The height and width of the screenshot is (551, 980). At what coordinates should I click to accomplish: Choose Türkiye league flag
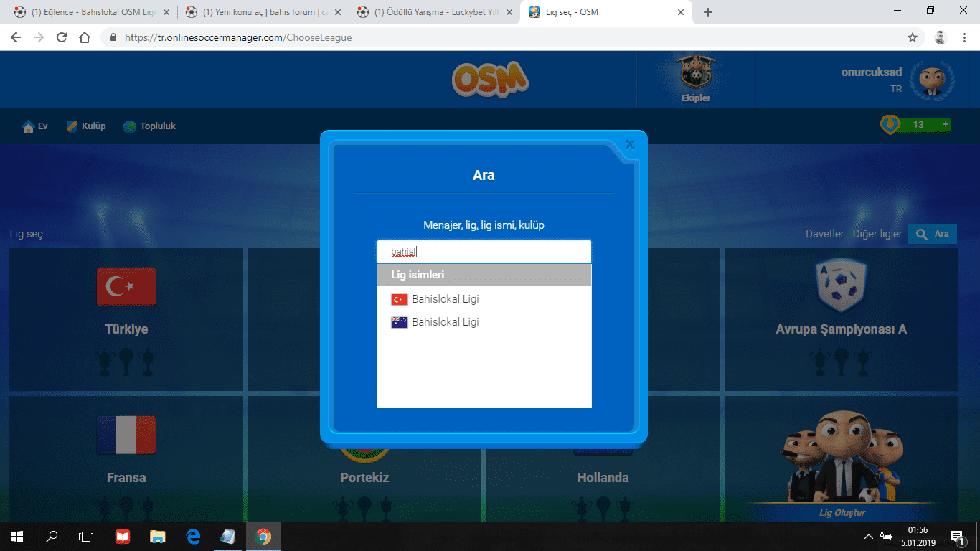click(126, 286)
